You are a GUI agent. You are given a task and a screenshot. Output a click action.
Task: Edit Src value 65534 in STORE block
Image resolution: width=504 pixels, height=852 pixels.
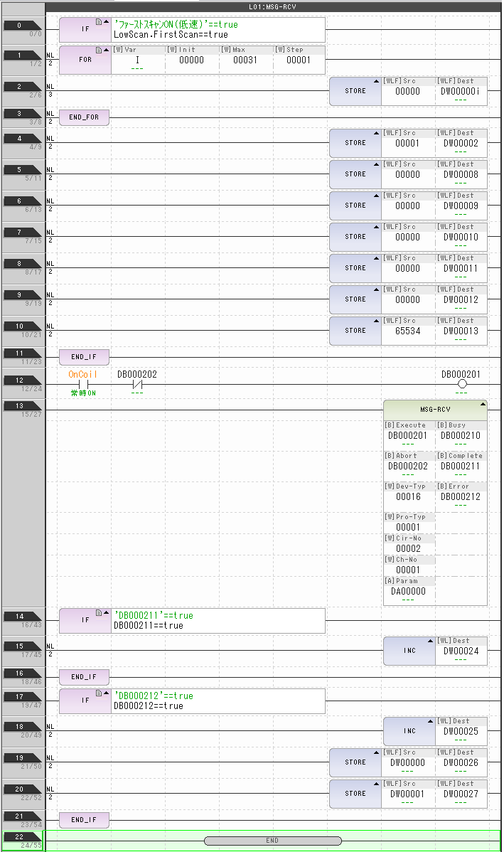(407, 331)
